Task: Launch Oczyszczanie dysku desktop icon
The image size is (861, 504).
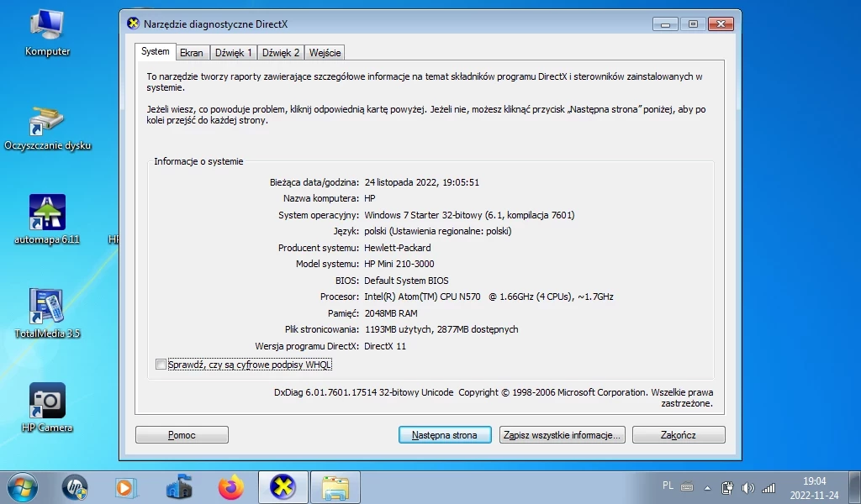Action: click(x=48, y=122)
